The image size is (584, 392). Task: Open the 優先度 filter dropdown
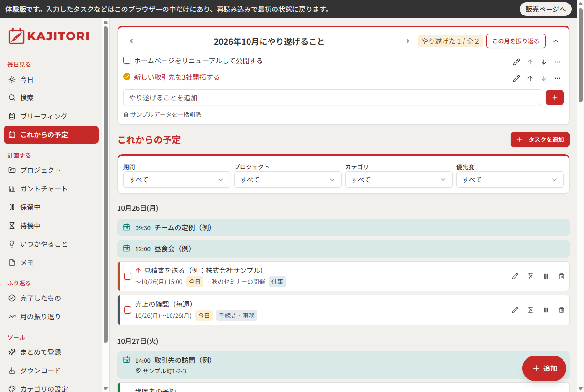coord(510,180)
